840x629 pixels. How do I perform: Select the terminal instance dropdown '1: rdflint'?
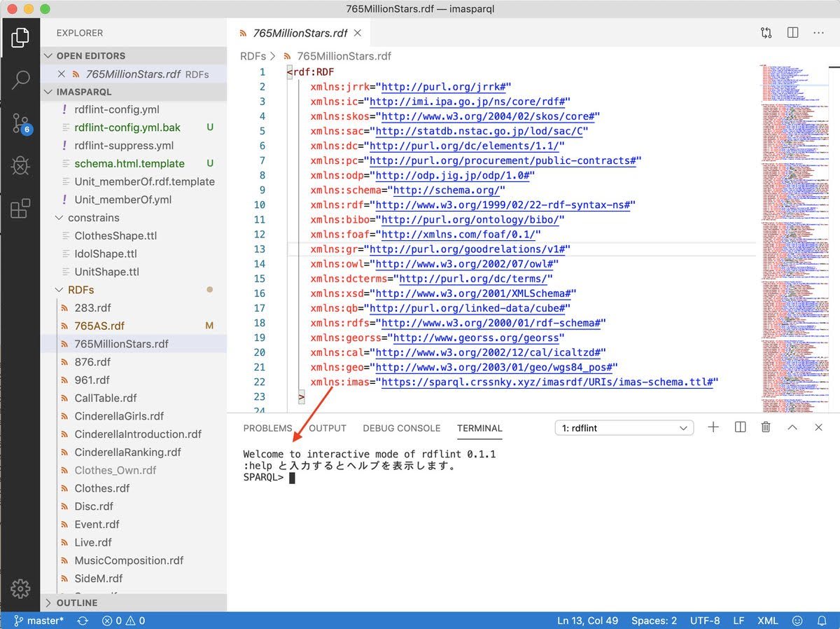pos(624,428)
